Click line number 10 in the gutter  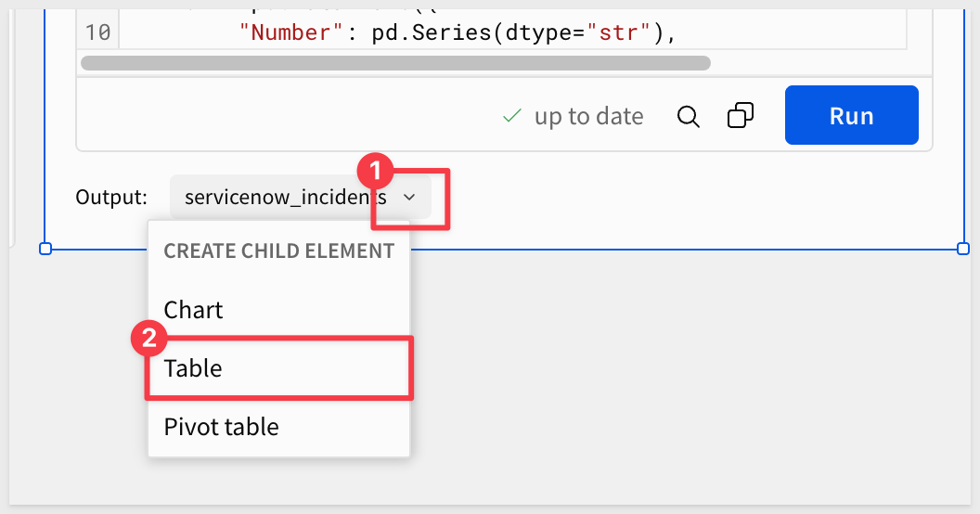point(97,33)
